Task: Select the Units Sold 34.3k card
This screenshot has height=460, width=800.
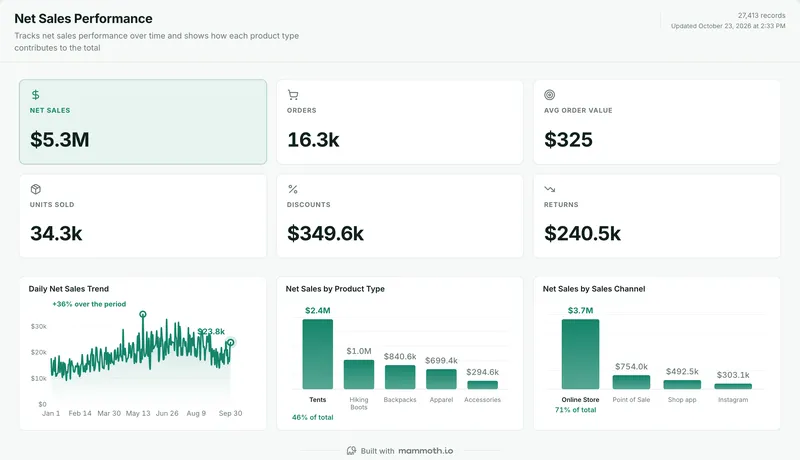Action: click(143, 216)
